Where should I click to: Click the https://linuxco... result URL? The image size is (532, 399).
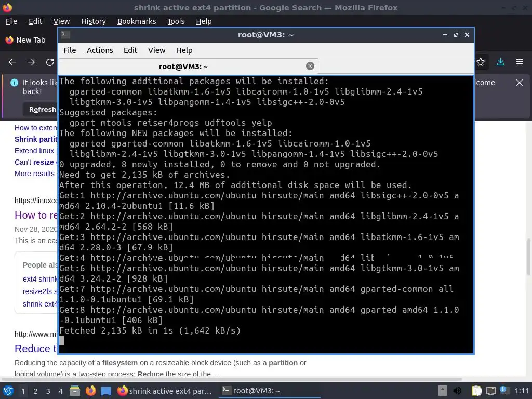(x=36, y=201)
